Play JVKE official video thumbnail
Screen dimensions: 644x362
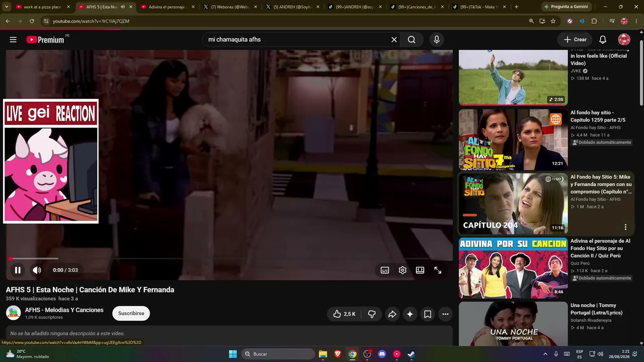pos(513,77)
